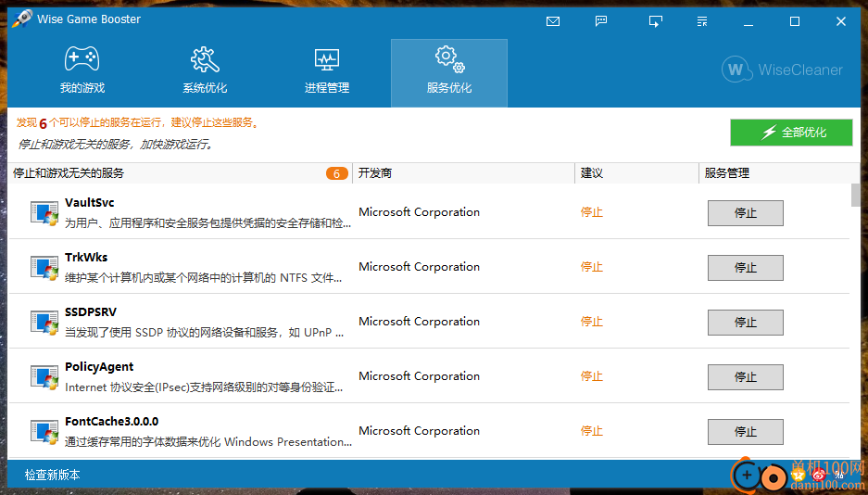868x495 pixels.
Task: Click the VaultSvc service icon
Action: [x=44, y=213]
